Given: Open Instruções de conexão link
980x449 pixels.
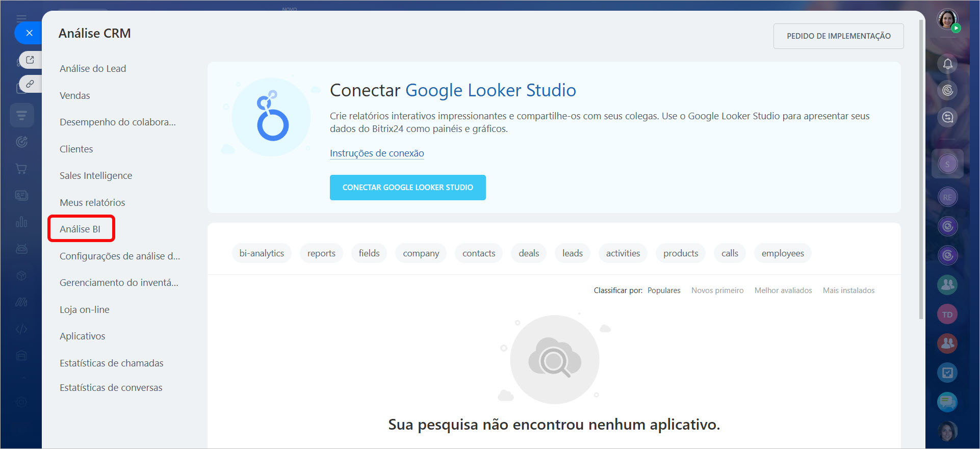Looking at the screenshot, I should coord(377,153).
